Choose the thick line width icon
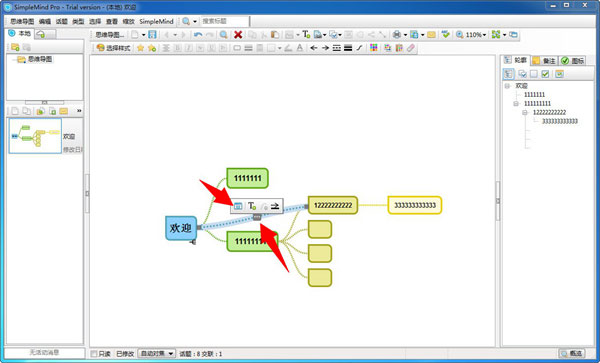Screen dimensions: 600x363 348,48
